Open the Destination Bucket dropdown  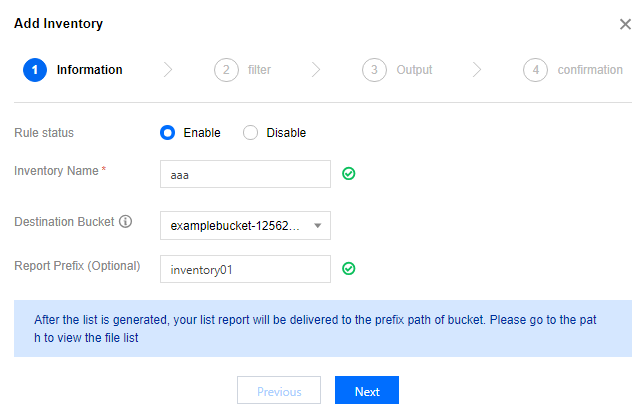pos(245,225)
